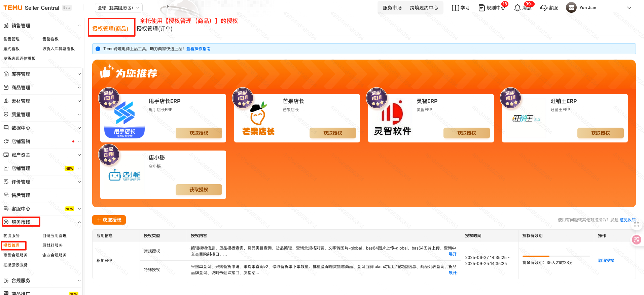Screen dimensions: 644x295
Task: Click the authorization validity progress bar
Action: coord(556,256)
